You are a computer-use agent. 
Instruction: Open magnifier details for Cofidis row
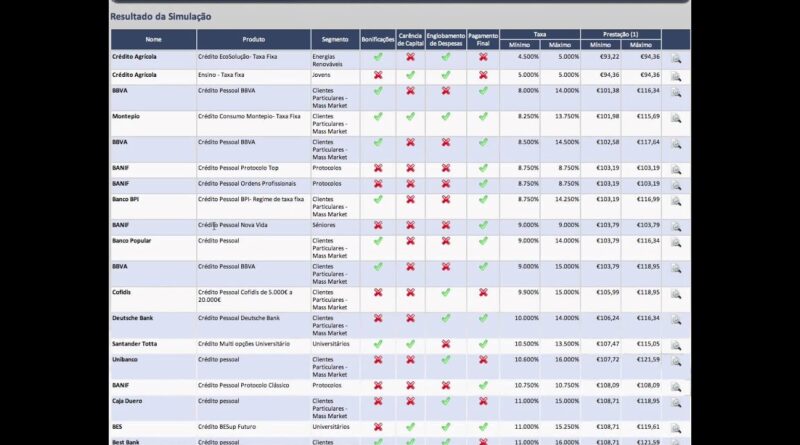tap(676, 294)
